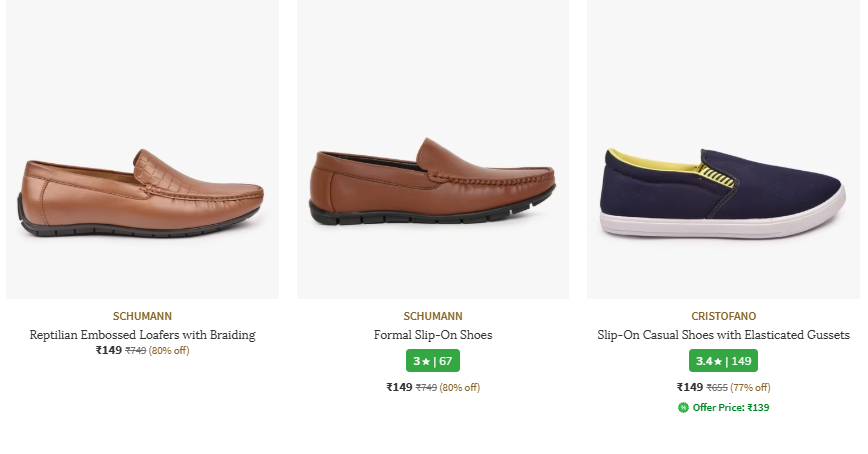The height and width of the screenshot is (454, 868).
Task: Click the 3.4-star rating badge with 149 reviews
Action: 723,361
